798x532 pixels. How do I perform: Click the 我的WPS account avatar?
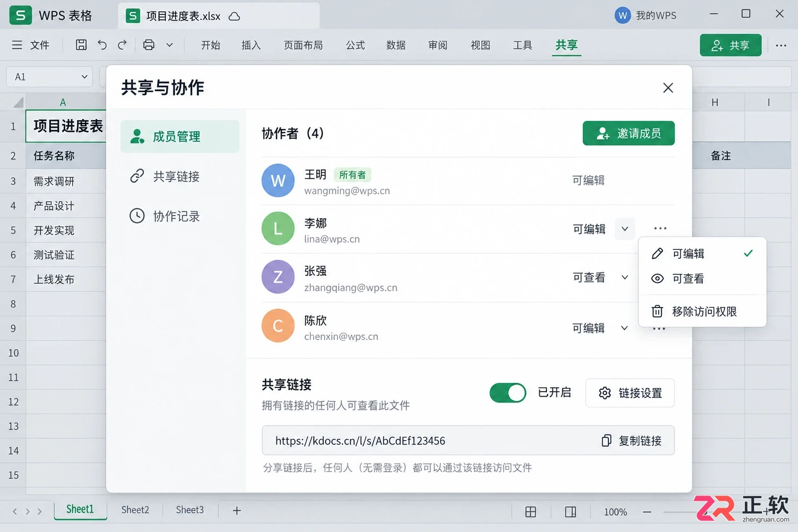coord(623,16)
